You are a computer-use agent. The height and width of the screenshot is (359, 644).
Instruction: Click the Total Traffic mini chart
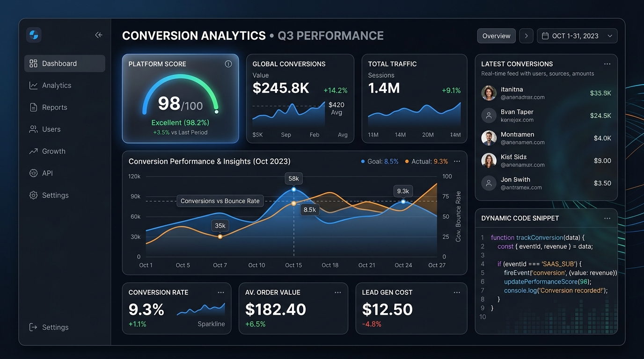click(414, 115)
